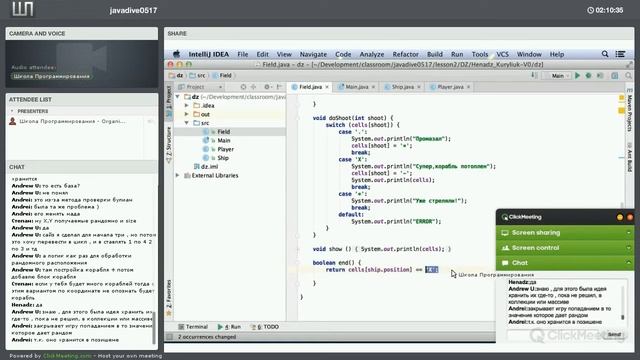Click the chat panel vertical scrollbar
This screenshot has height=360, width=640.
(154, 328)
